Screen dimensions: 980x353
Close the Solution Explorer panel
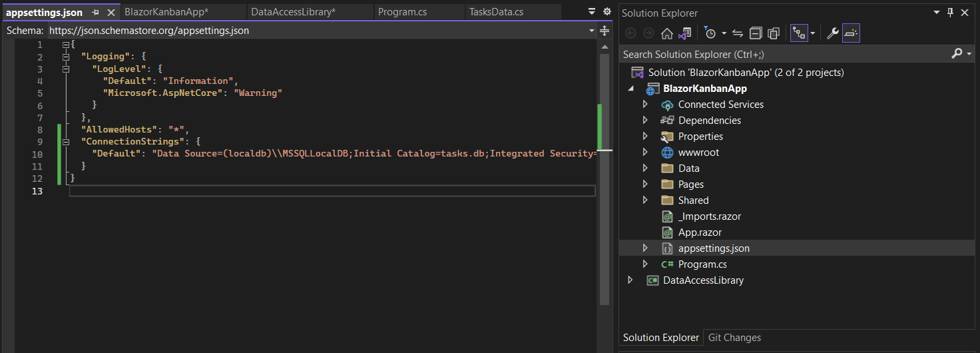(965, 12)
